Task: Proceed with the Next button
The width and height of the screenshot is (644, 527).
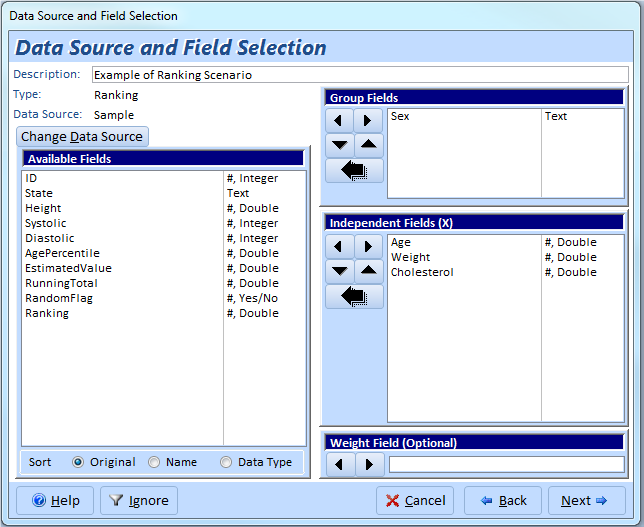Action: coord(587,500)
